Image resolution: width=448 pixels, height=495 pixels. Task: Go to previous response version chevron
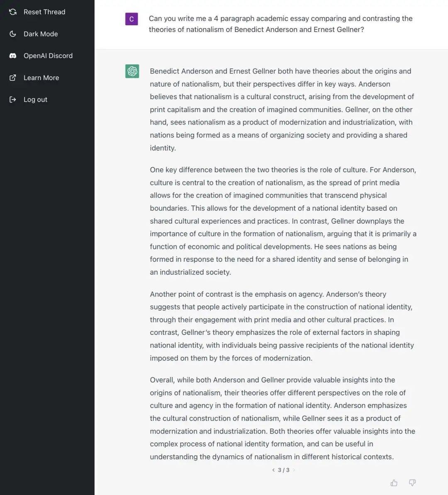coord(273,470)
